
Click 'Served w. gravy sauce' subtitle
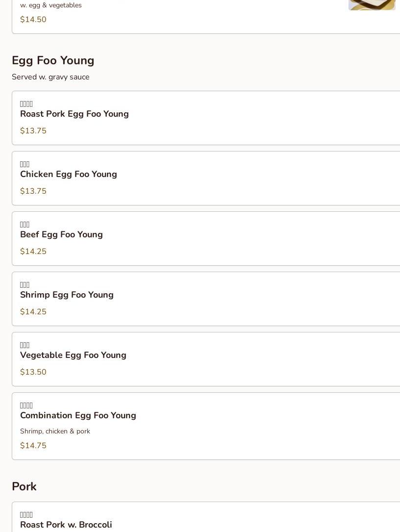click(50, 77)
